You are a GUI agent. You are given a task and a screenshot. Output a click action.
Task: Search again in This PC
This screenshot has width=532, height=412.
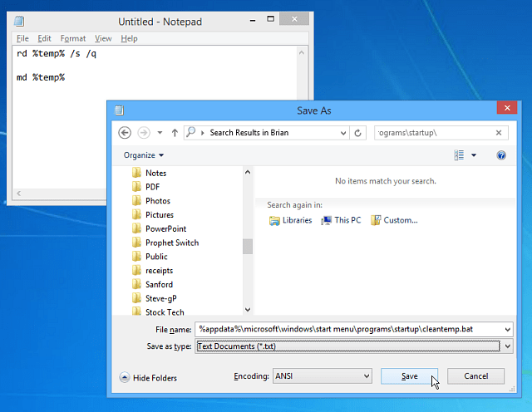[341, 220]
